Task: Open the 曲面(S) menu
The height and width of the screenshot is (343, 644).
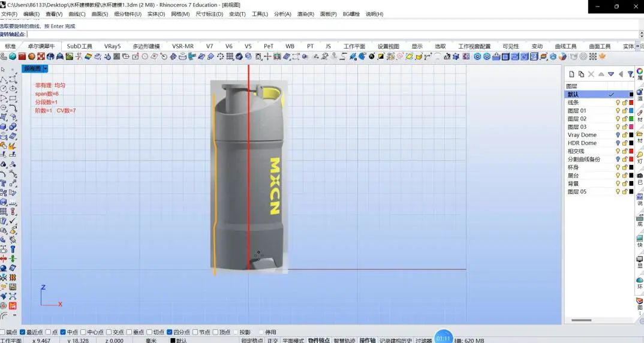Action: pos(100,14)
